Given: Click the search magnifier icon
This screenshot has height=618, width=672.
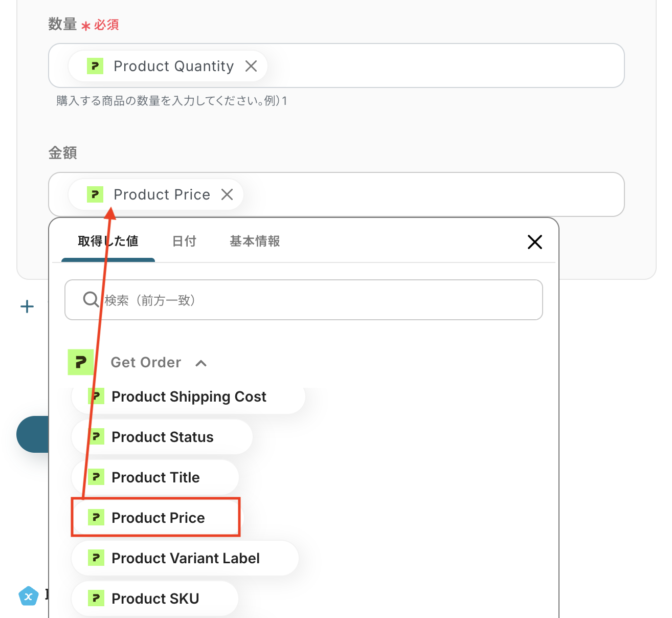Looking at the screenshot, I should (91, 299).
